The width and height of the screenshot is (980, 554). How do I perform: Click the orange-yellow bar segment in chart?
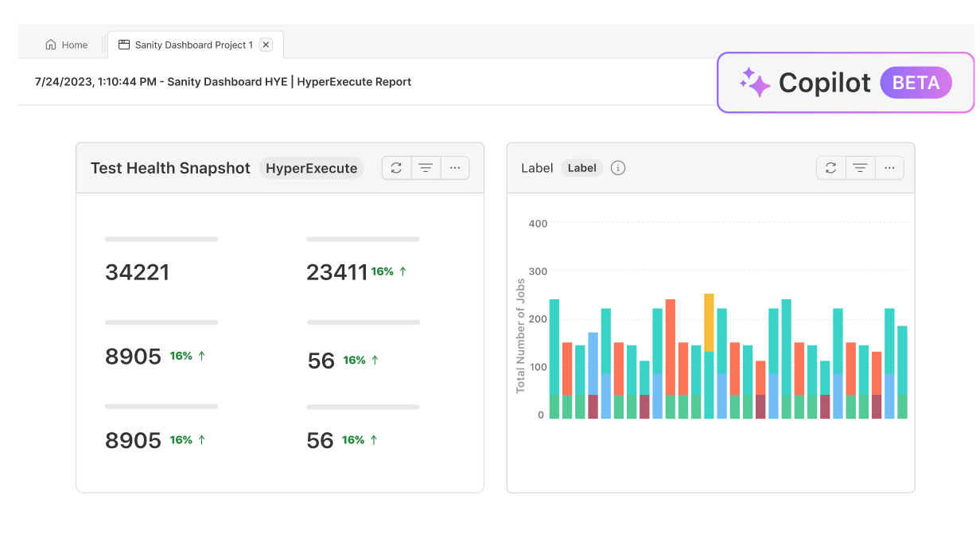[x=709, y=322]
